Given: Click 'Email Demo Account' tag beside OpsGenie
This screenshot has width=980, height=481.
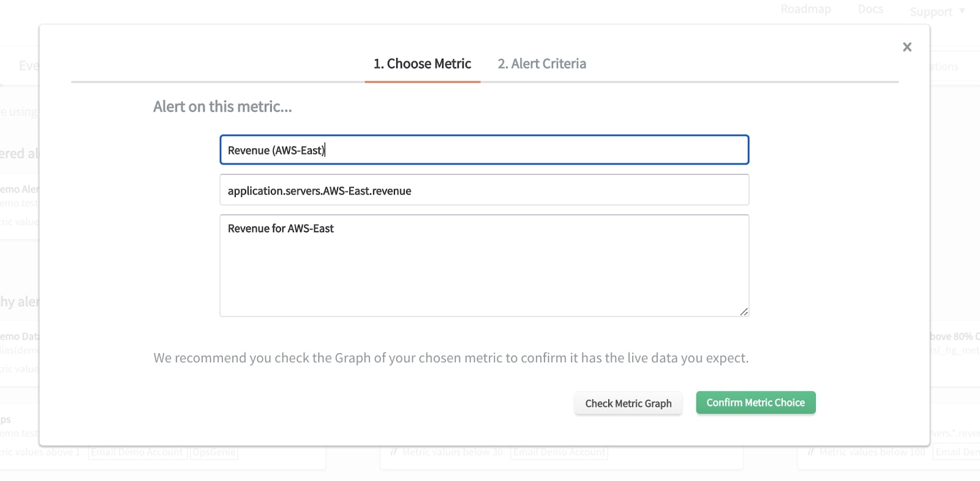Looking at the screenshot, I should click(137, 452).
